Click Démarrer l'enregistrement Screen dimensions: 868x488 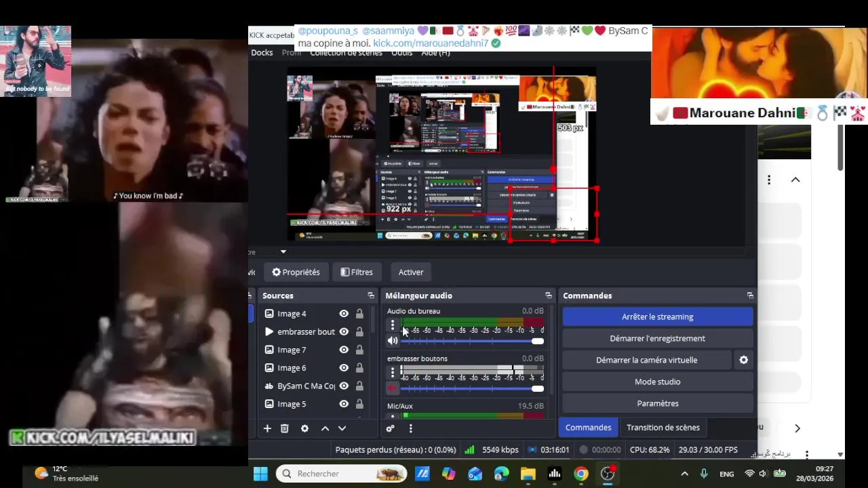(x=658, y=338)
